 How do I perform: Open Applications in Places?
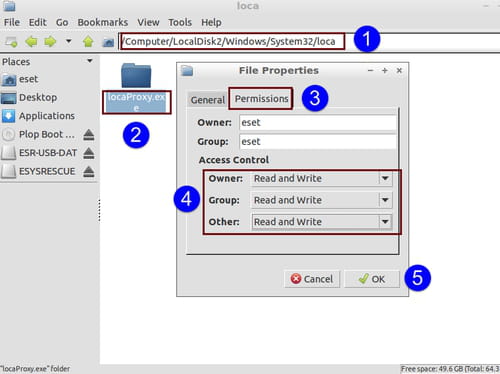(38, 116)
